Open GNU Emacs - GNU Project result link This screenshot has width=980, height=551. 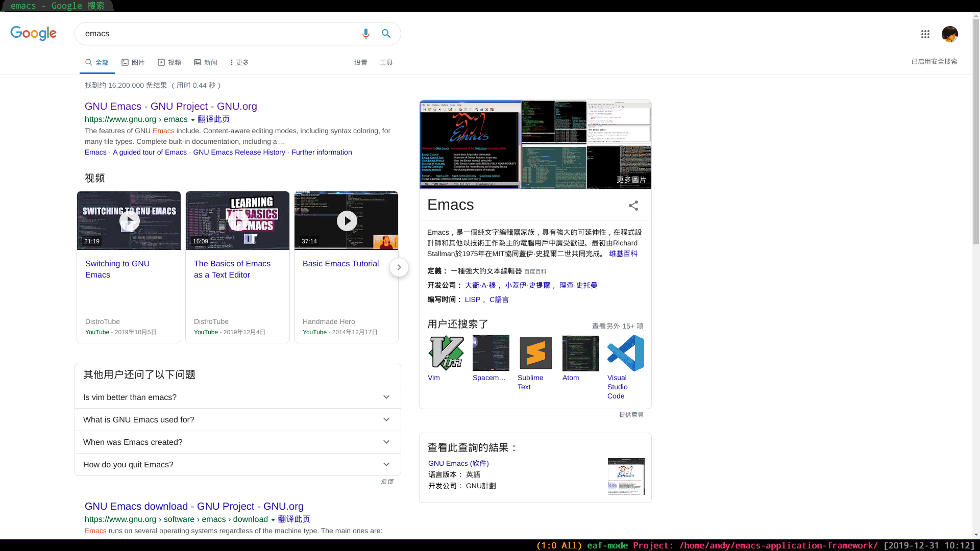point(170,107)
